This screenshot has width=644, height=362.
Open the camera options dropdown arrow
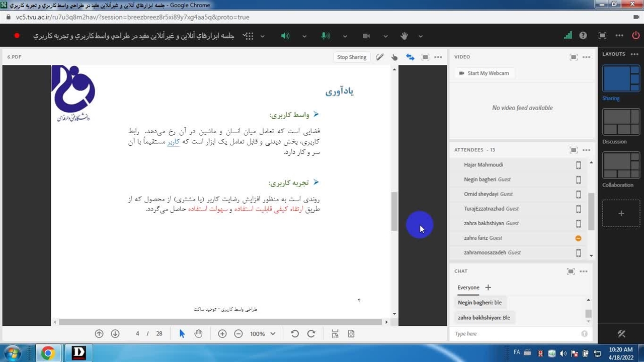coord(385,36)
